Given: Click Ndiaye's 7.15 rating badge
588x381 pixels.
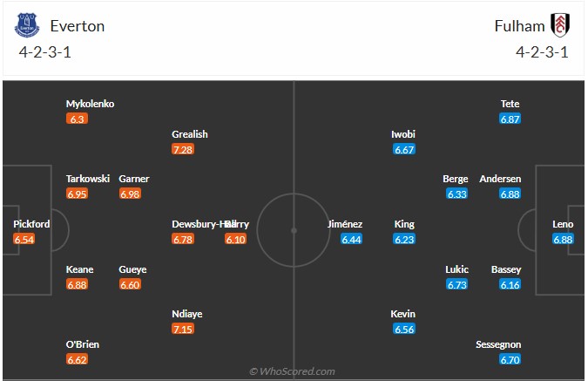Looking at the screenshot, I should [183, 329].
